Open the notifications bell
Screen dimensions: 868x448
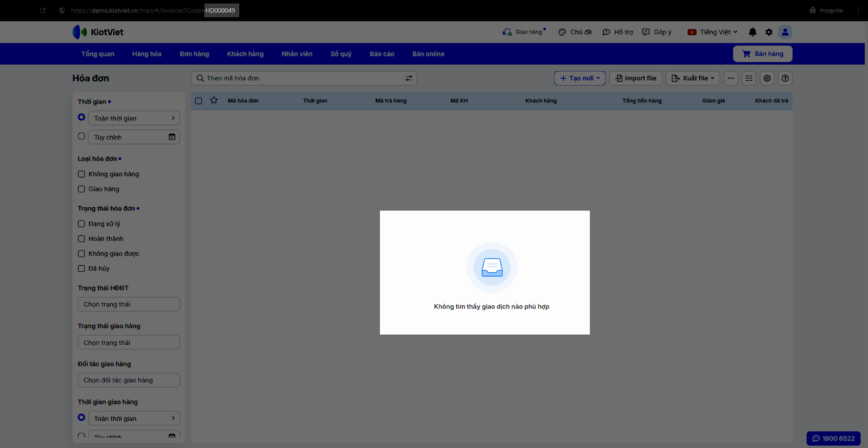(752, 32)
